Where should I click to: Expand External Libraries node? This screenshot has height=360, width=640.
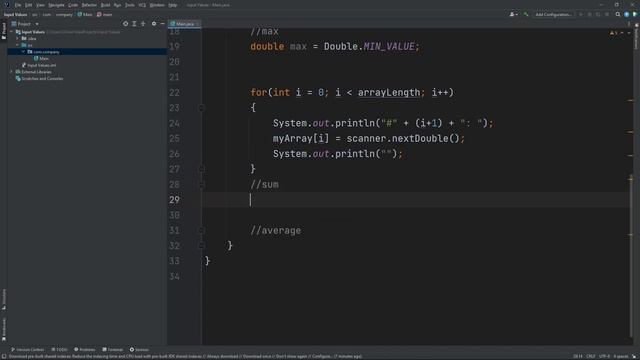click(12, 72)
